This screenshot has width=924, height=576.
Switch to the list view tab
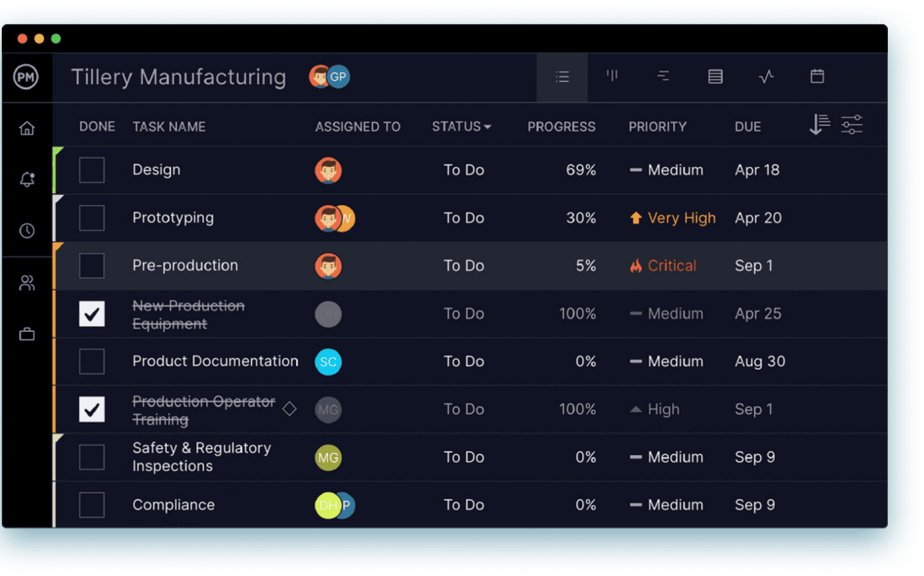coord(561,76)
